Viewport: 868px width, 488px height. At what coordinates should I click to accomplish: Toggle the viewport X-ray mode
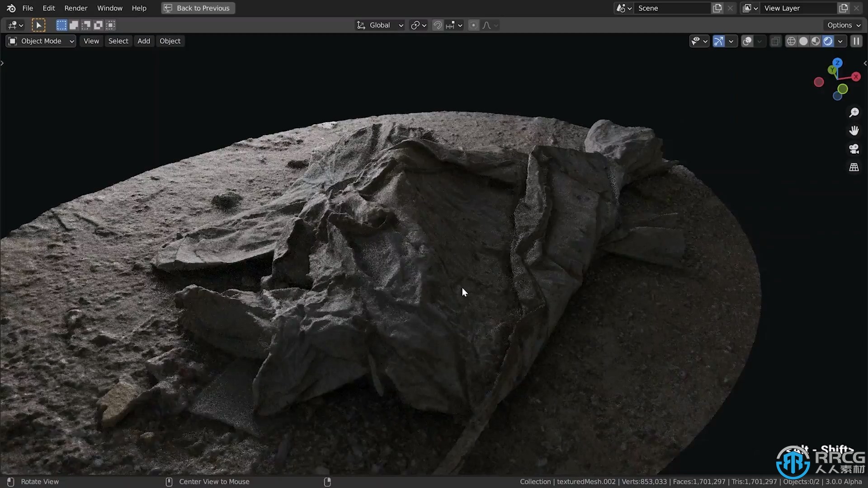point(775,41)
